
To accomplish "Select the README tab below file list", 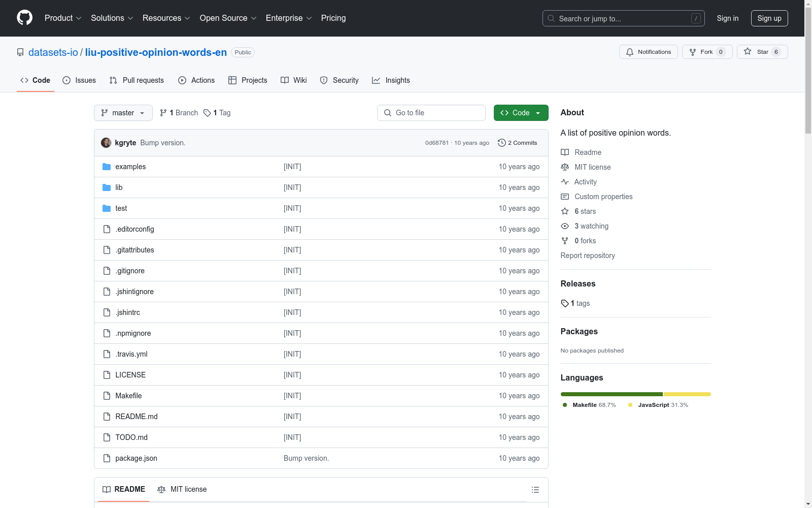I will pyautogui.click(x=124, y=489).
